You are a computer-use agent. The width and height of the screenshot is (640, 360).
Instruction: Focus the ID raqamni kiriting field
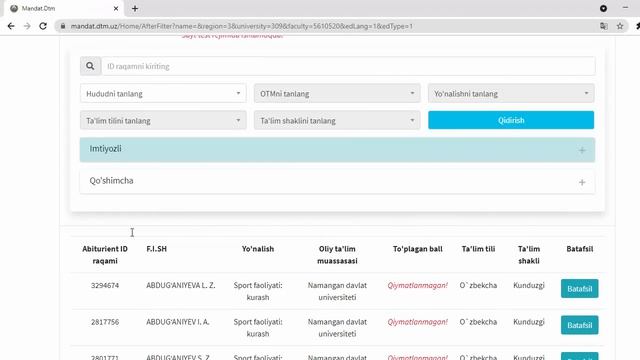pos(348,66)
